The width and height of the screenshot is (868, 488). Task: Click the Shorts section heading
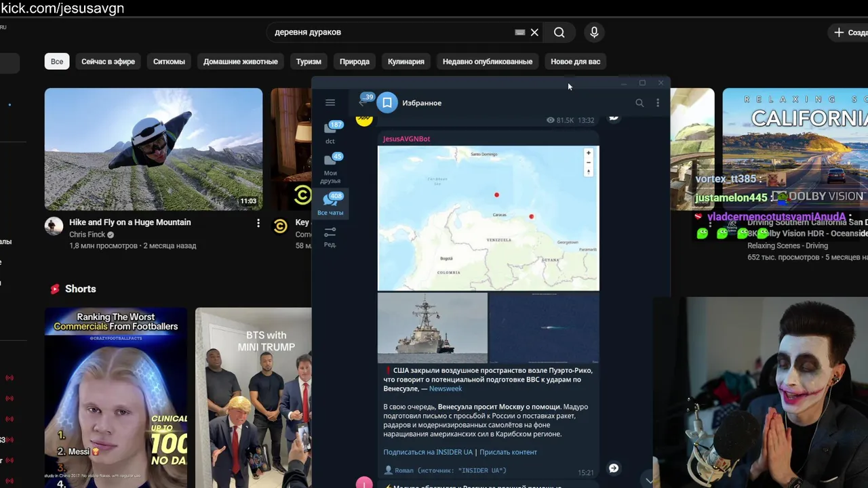click(x=81, y=289)
